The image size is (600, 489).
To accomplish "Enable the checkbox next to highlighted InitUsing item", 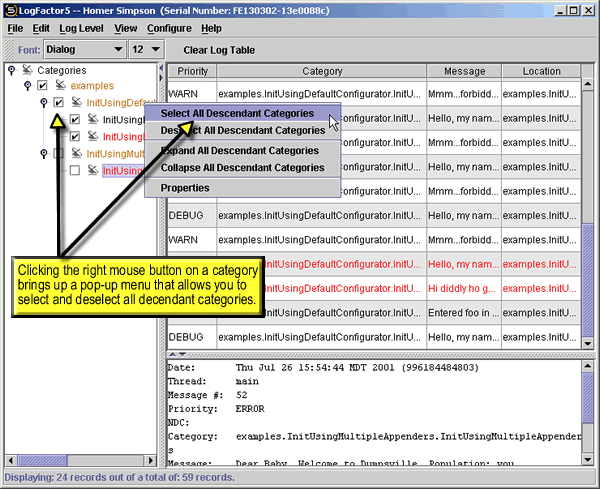I will click(75, 171).
